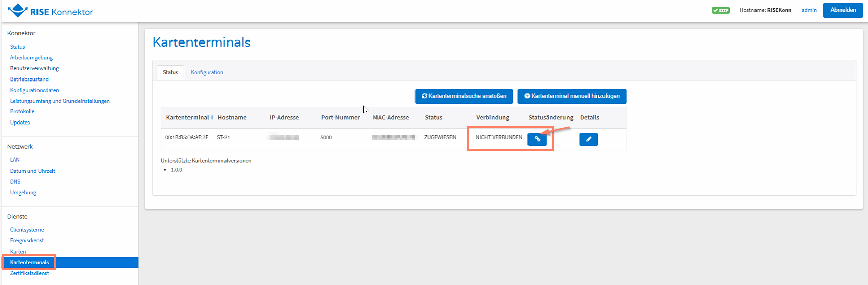Click the Kartenterminal-ID column header
The width and height of the screenshot is (868, 285).
pyautogui.click(x=190, y=117)
